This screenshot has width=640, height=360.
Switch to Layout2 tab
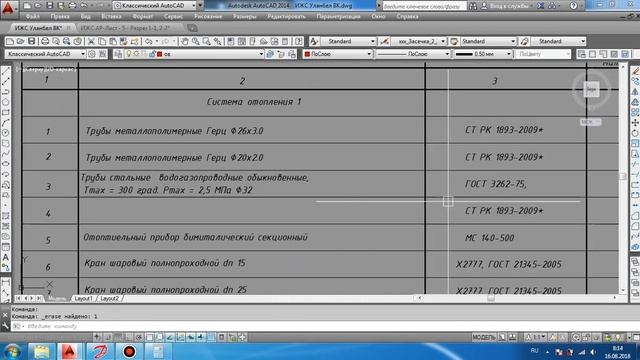point(109,298)
